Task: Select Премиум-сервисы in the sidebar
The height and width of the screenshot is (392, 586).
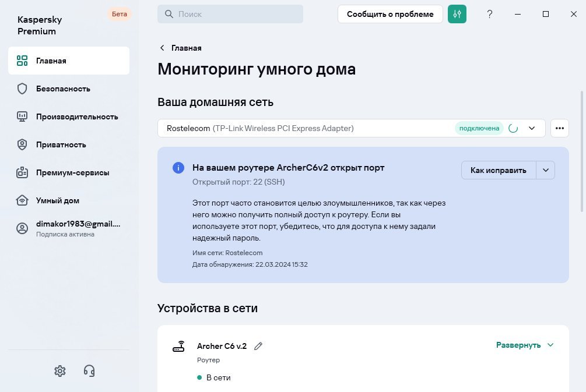Action: [x=69, y=172]
